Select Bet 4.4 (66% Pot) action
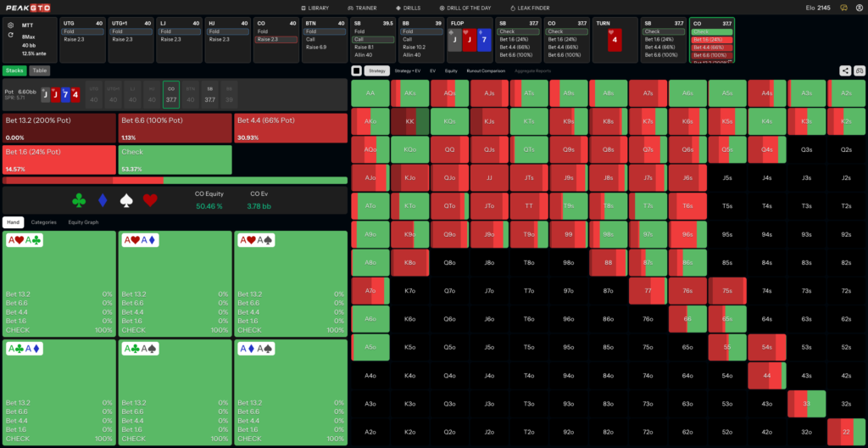 tap(291, 128)
